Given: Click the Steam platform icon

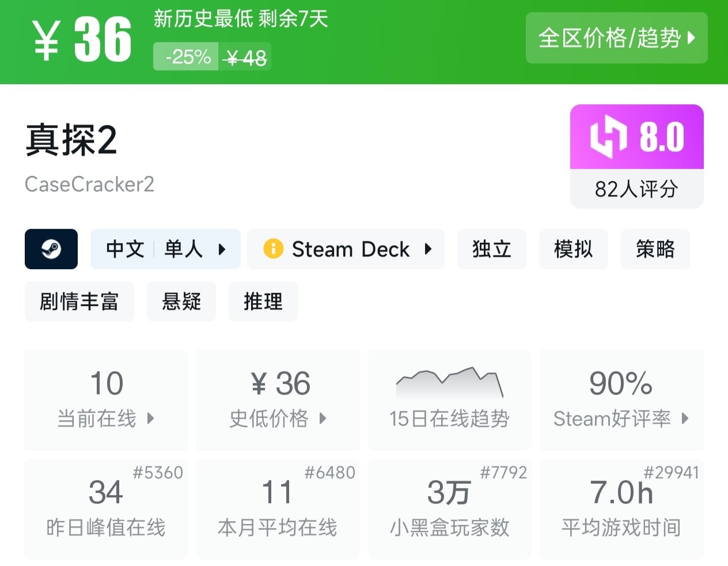Looking at the screenshot, I should (51, 249).
